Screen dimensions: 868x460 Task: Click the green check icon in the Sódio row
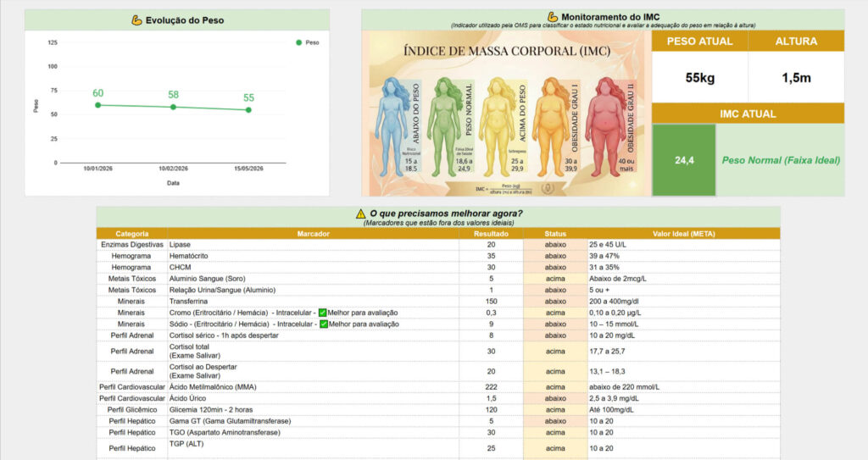(323, 324)
